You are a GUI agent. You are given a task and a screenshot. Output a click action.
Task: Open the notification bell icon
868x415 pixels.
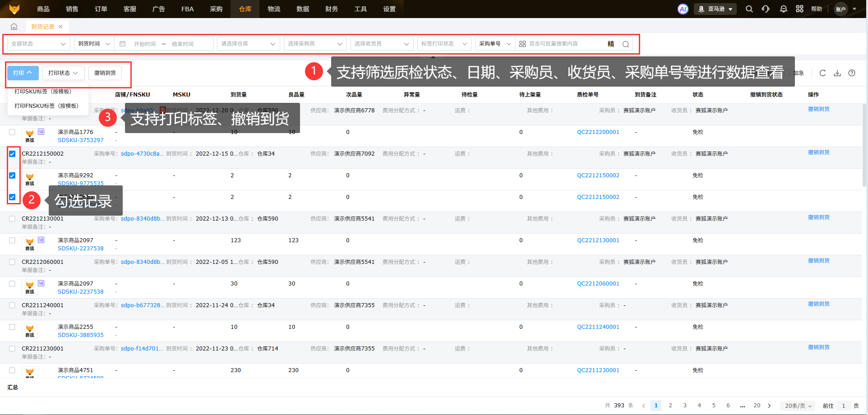pos(783,9)
